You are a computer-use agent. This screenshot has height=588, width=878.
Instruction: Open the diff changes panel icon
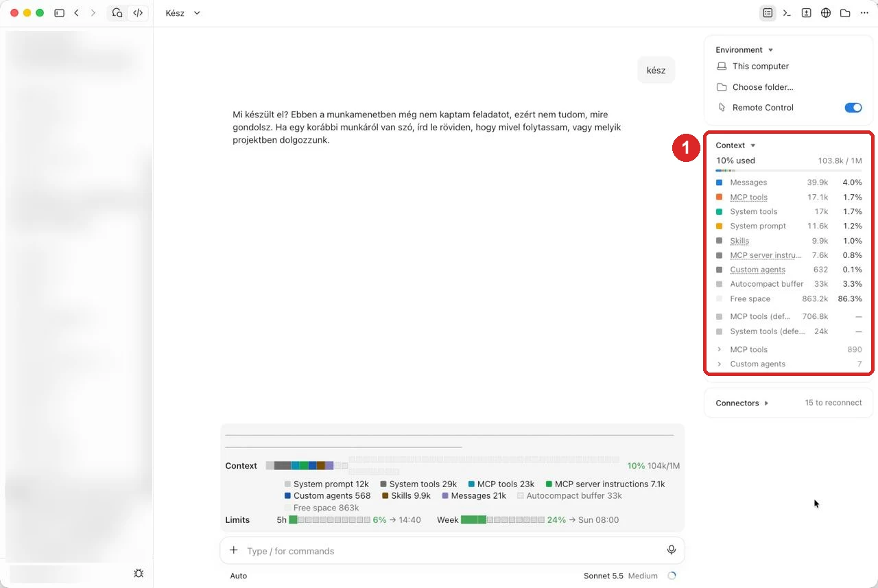click(807, 13)
